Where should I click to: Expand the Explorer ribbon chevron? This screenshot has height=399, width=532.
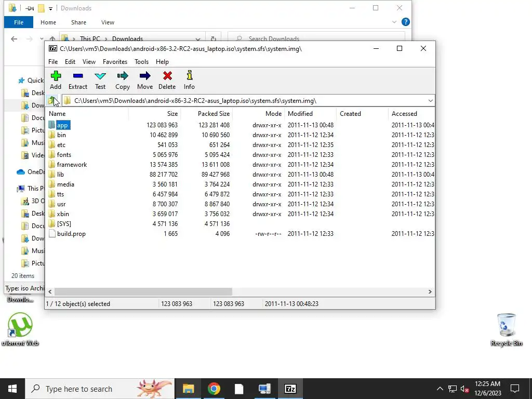394,22
